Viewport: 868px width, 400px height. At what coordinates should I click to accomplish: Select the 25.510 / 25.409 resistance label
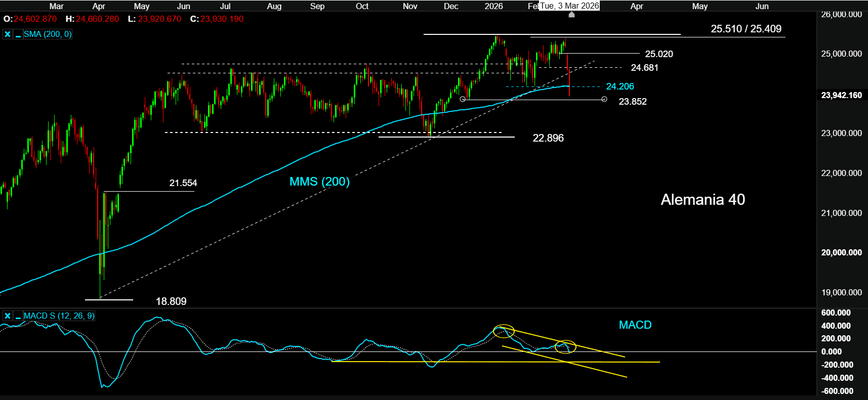746,29
